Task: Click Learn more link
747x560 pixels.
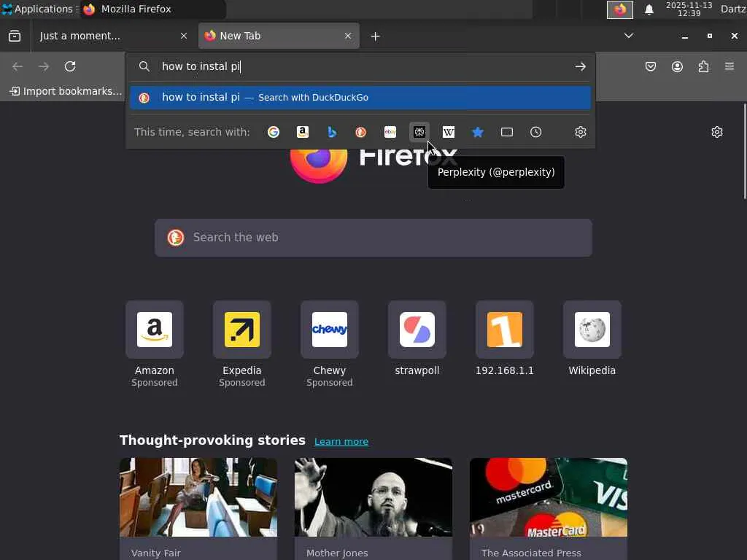Action: click(x=341, y=441)
